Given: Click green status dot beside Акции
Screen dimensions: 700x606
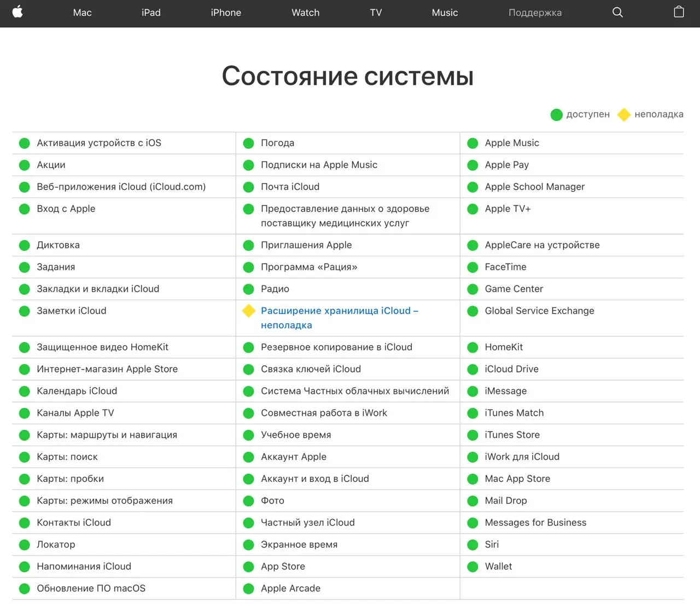Looking at the screenshot, I should point(24,165).
